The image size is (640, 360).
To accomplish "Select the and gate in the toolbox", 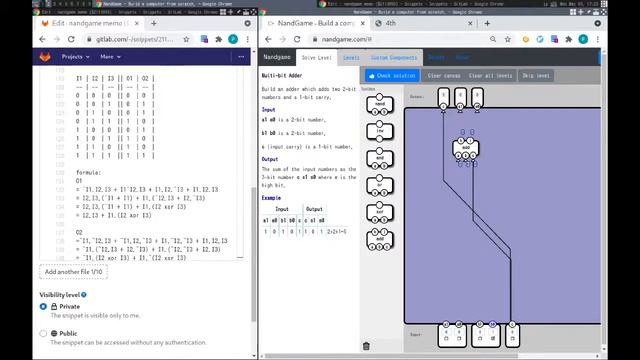I will tap(380, 158).
